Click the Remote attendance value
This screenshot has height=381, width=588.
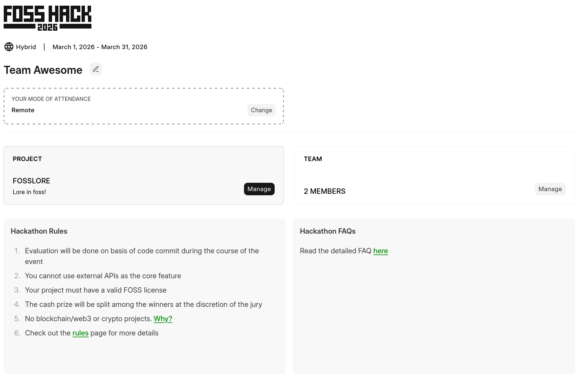point(23,110)
